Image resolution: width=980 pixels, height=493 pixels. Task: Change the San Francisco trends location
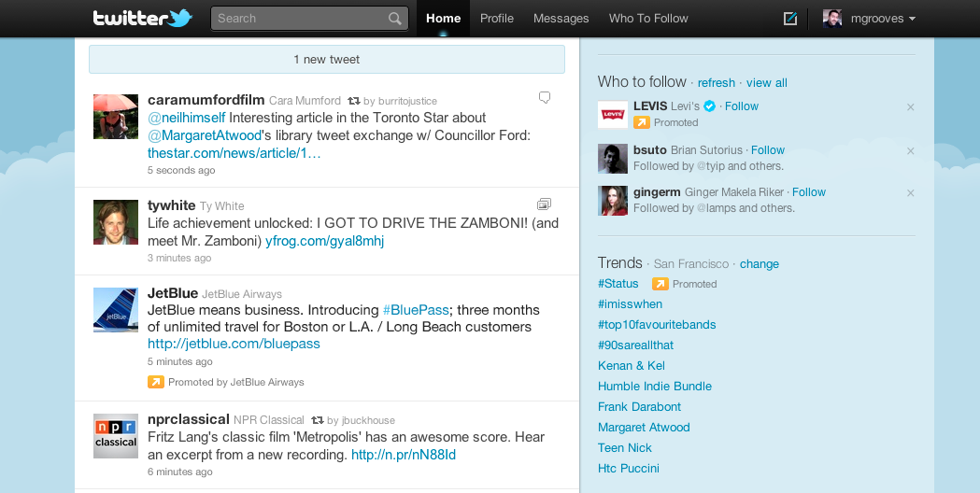[x=759, y=264]
